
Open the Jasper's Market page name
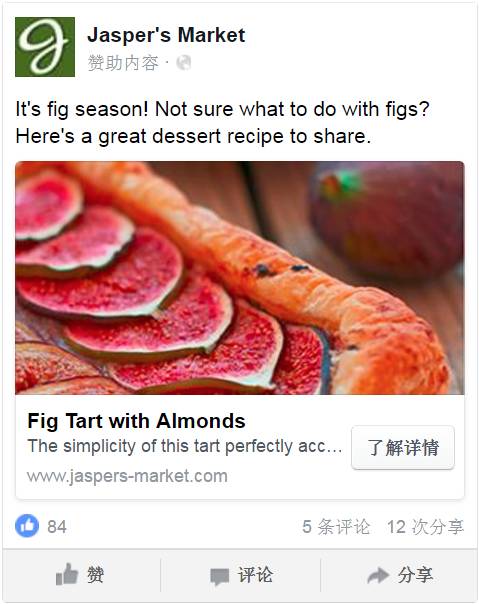(x=166, y=35)
